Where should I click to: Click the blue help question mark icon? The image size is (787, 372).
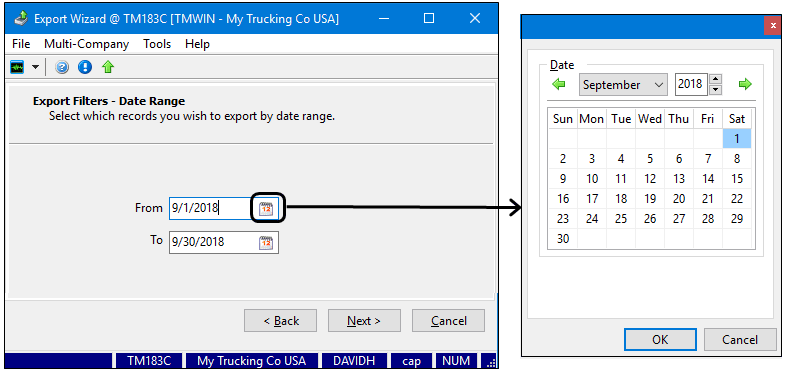[x=62, y=67]
